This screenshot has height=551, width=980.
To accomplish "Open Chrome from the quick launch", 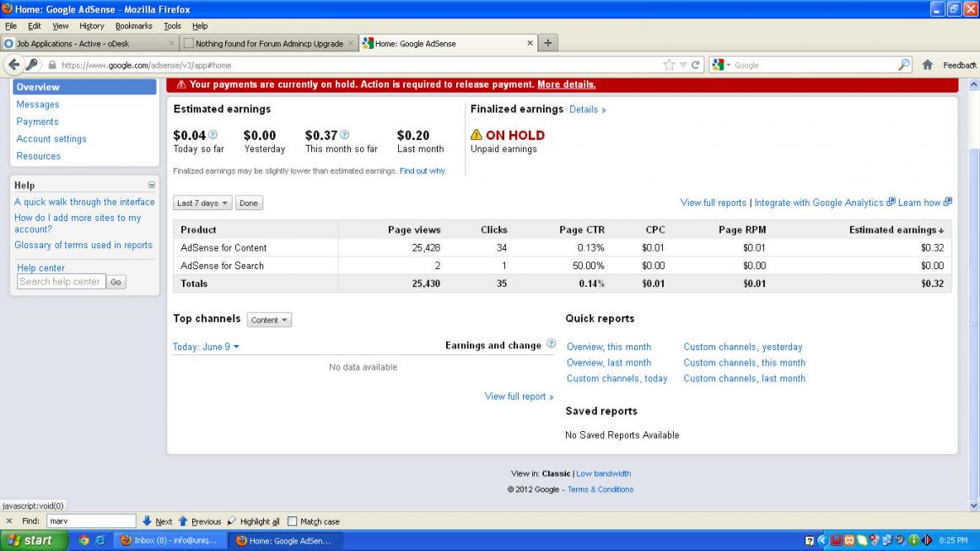I will pos(83,540).
